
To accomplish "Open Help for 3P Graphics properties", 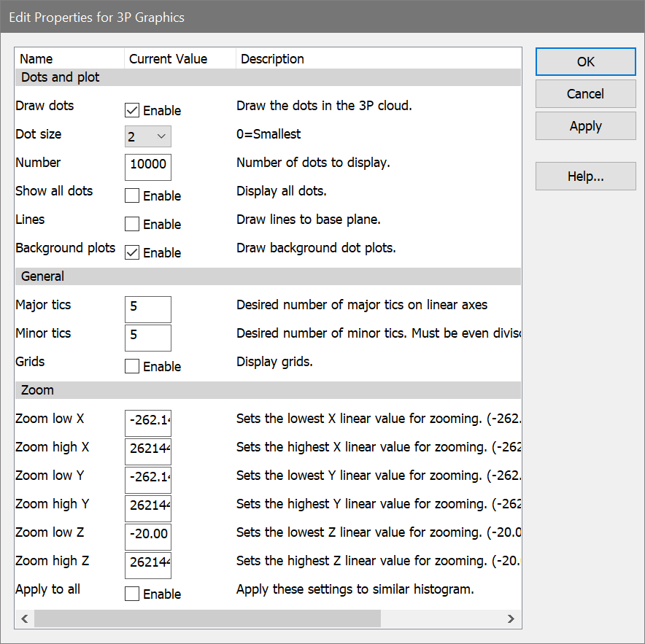I will (x=585, y=176).
